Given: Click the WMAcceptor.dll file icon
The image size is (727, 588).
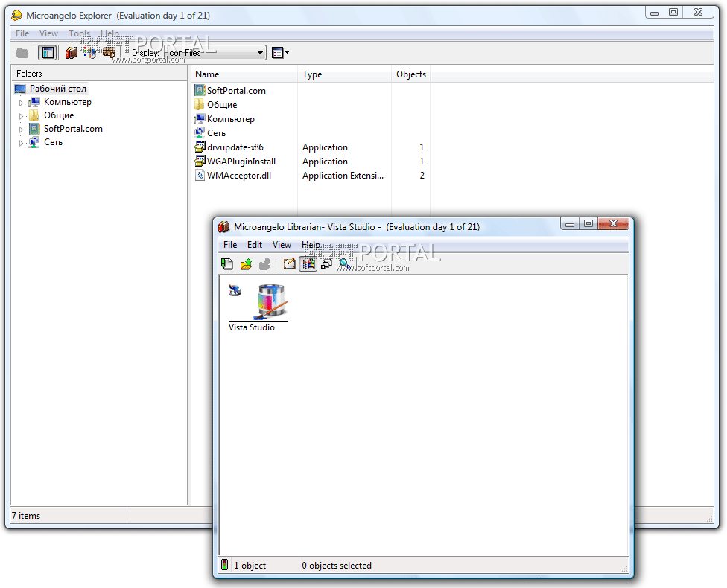Looking at the screenshot, I should click(200, 176).
